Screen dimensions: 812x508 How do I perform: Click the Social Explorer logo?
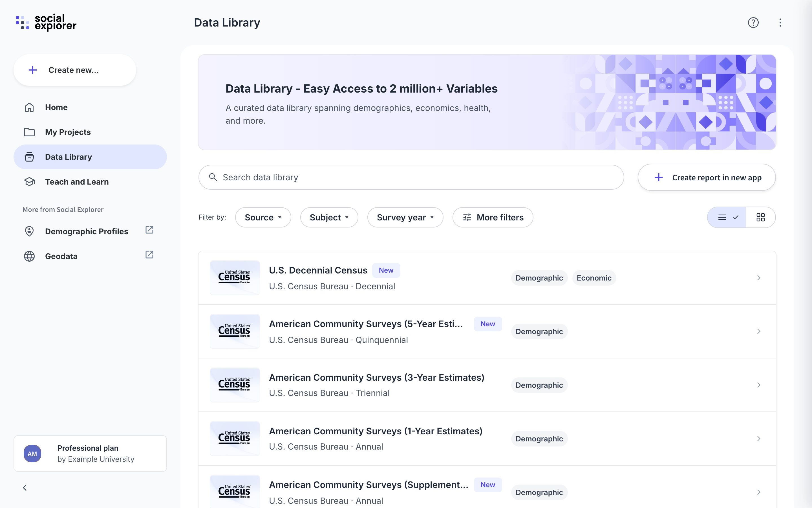(x=46, y=23)
